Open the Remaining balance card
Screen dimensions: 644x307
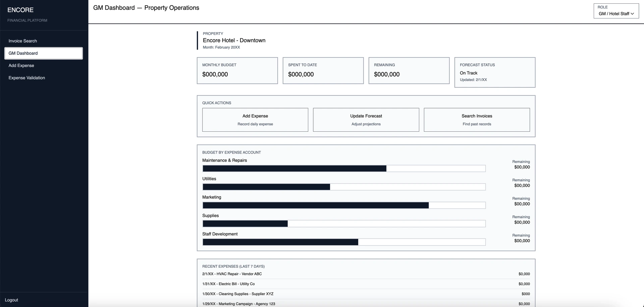point(409,71)
